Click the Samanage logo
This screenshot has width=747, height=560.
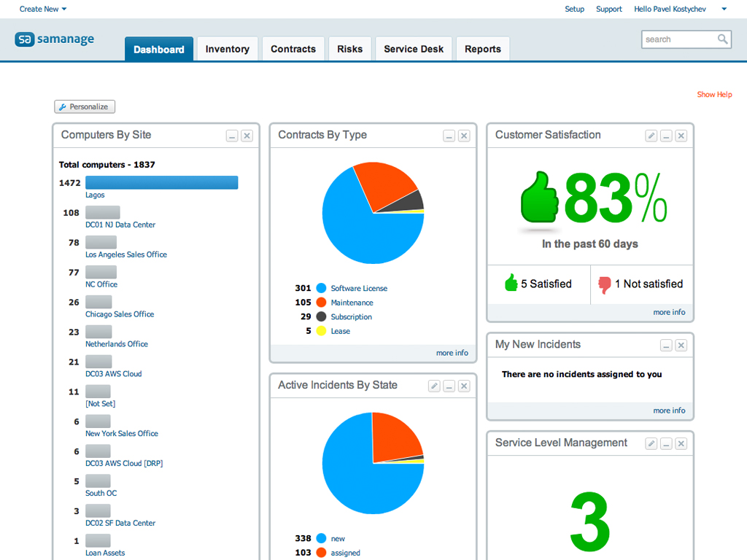coord(55,39)
